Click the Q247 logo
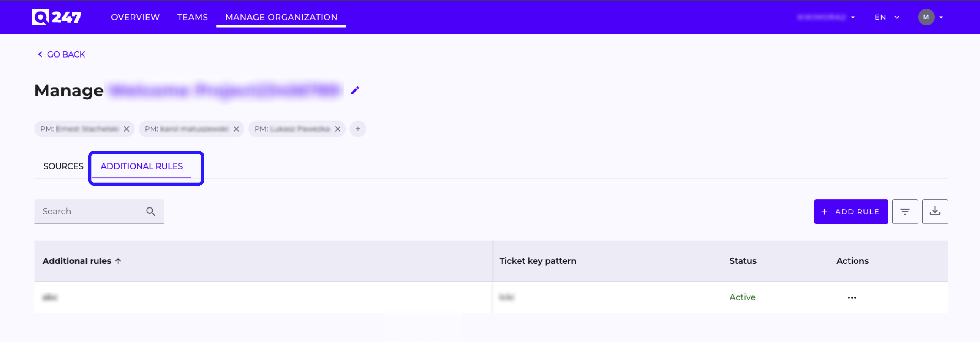This screenshot has width=980, height=342. pos(57,17)
